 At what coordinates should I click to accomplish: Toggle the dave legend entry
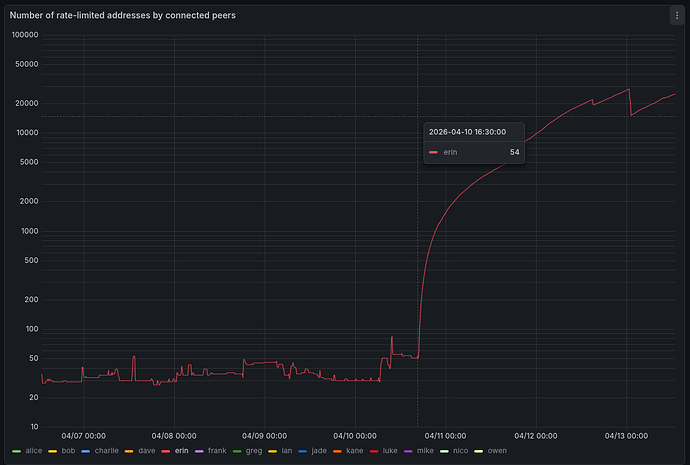pos(147,451)
